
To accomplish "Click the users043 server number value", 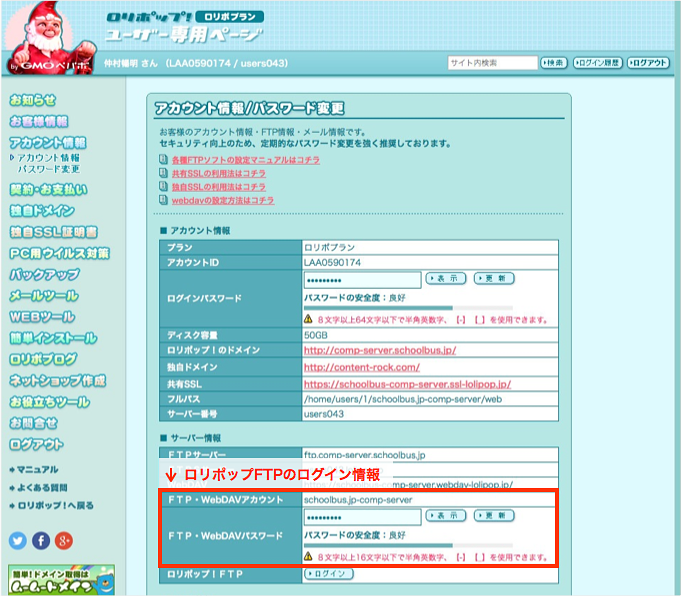I will point(324,414).
